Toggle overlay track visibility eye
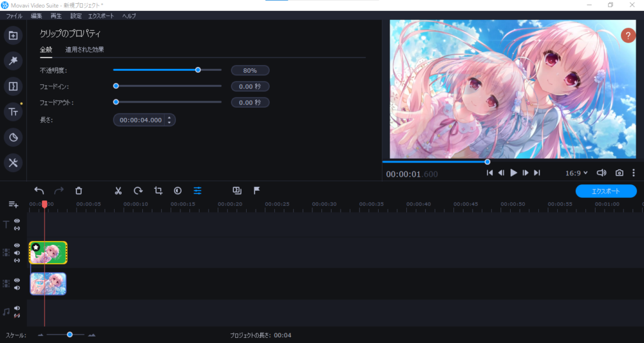 [17, 246]
